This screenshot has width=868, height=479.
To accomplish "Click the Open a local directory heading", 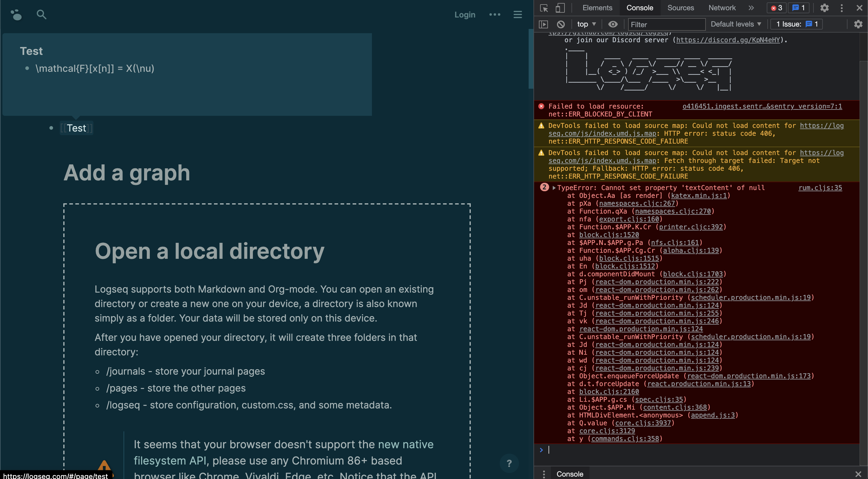I will [209, 251].
